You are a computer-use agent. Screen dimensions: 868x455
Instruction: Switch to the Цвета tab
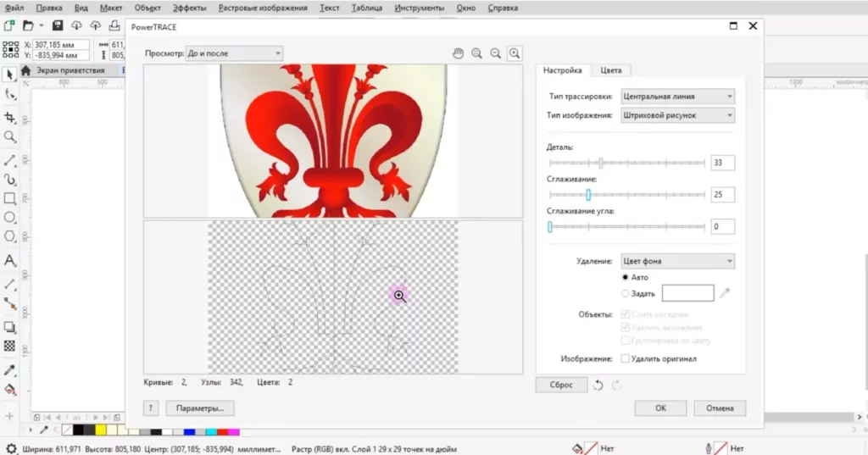610,71
